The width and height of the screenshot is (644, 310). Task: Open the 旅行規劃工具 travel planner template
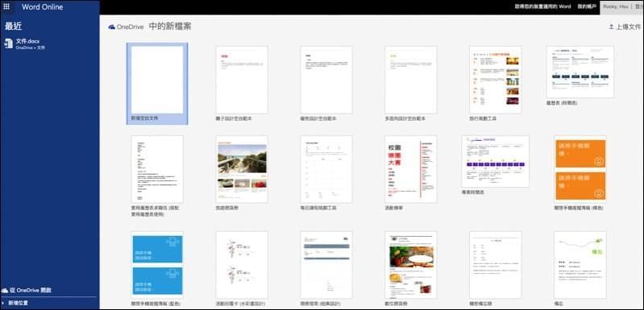click(x=496, y=80)
